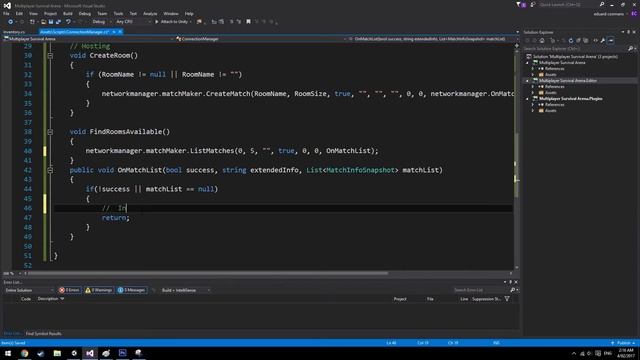Click the Collapse All icon in Solution Explorer

coord(578,40)
